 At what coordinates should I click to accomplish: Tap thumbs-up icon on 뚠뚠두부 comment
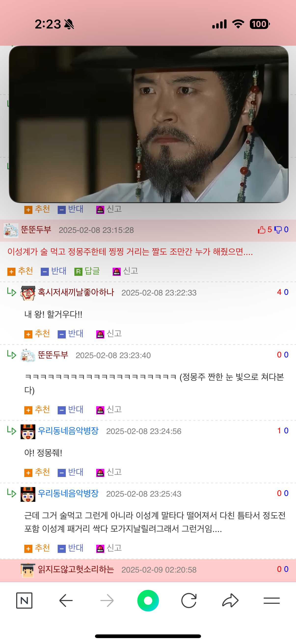[262, 229]
